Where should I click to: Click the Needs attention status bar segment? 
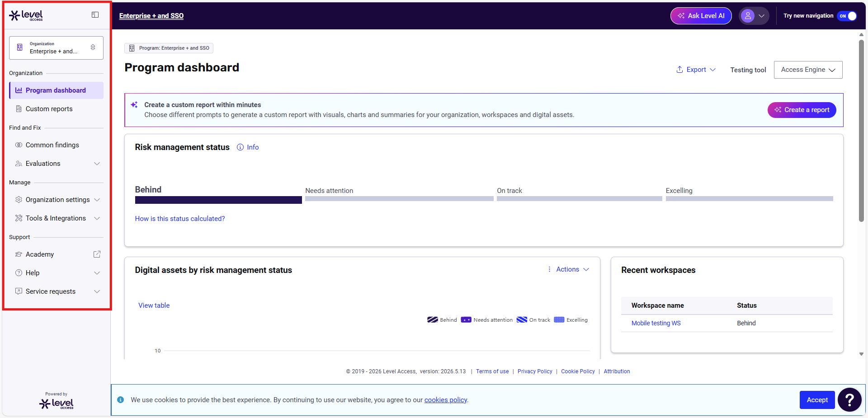(x=399, y=199)
